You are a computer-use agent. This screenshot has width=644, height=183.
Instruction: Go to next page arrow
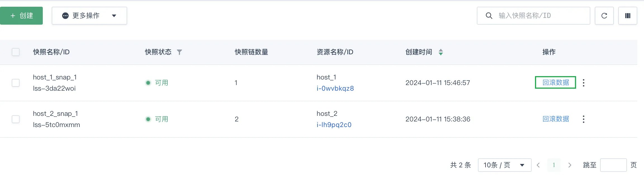[570, 165]
